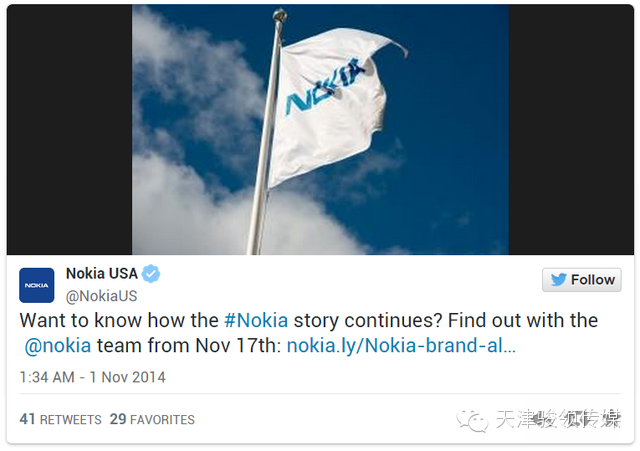Click the Nokia USA profile avatar

tap(37, 285)
